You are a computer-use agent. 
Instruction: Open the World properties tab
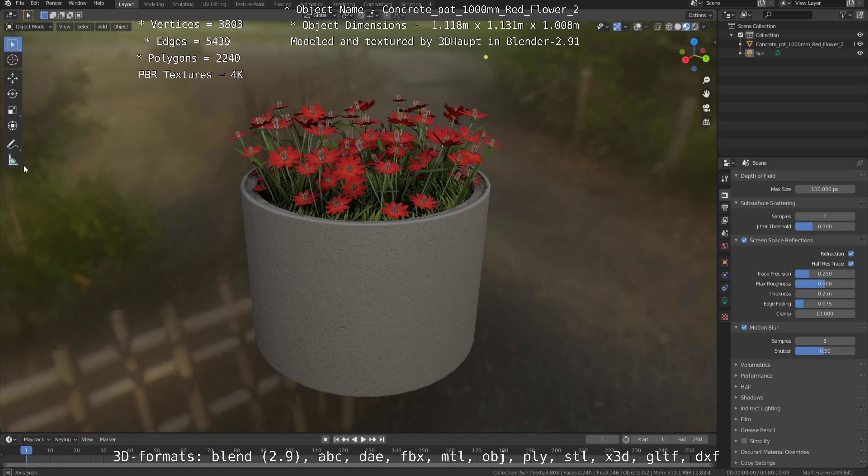coord(724,246)
